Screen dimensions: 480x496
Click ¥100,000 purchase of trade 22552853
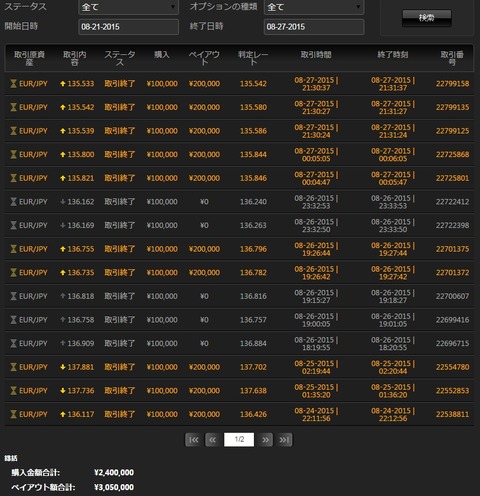click(162, 391)
